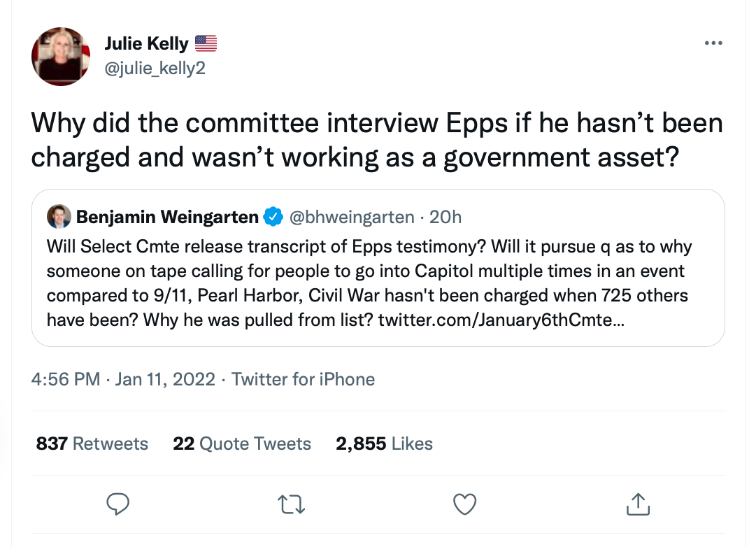Open Benjamin Weingarten's quoted name

(167, 218)
